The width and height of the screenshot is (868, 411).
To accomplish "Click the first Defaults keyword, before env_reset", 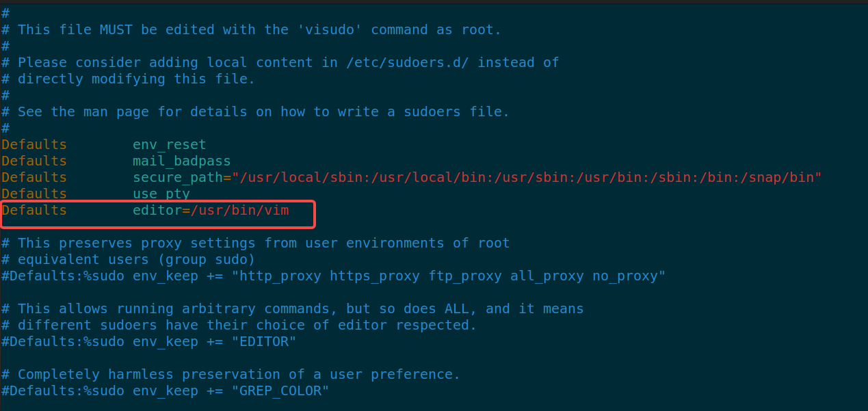I will coord(34,145).
